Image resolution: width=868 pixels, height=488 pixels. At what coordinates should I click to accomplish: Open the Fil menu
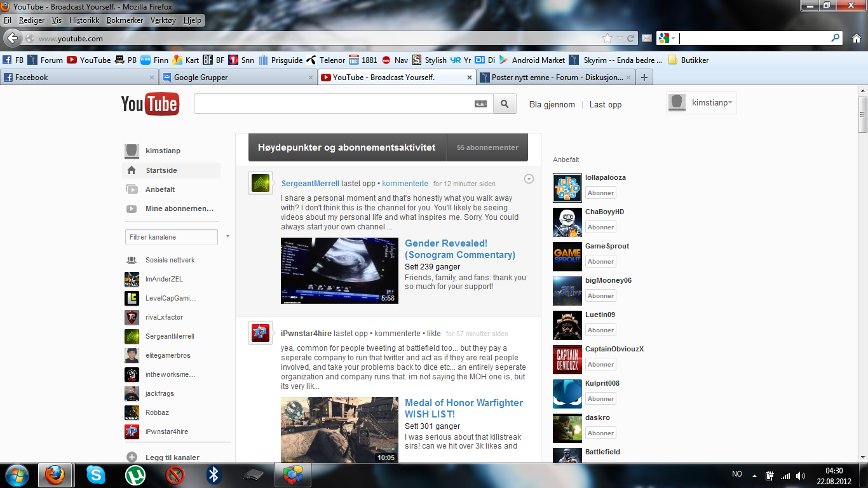point(8,20)
